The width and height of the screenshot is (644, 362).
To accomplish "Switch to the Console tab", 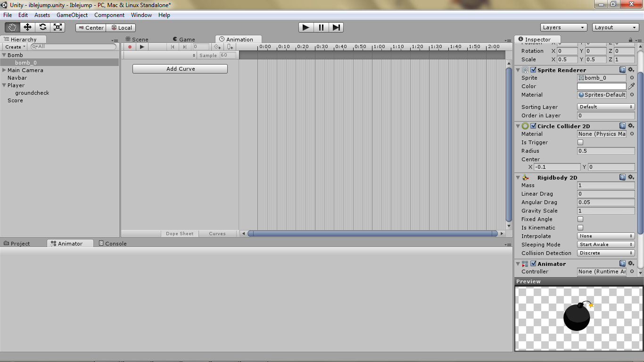I will 112,244.
